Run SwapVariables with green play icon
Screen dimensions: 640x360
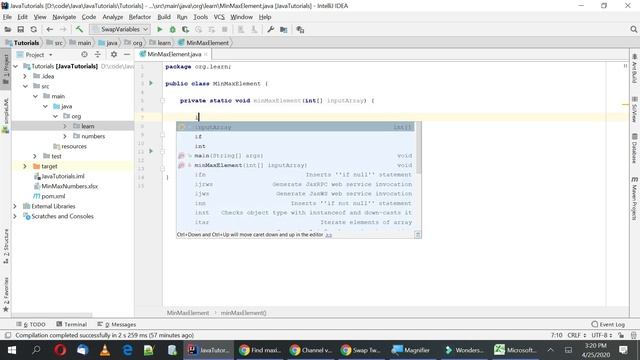pos(160,29)
